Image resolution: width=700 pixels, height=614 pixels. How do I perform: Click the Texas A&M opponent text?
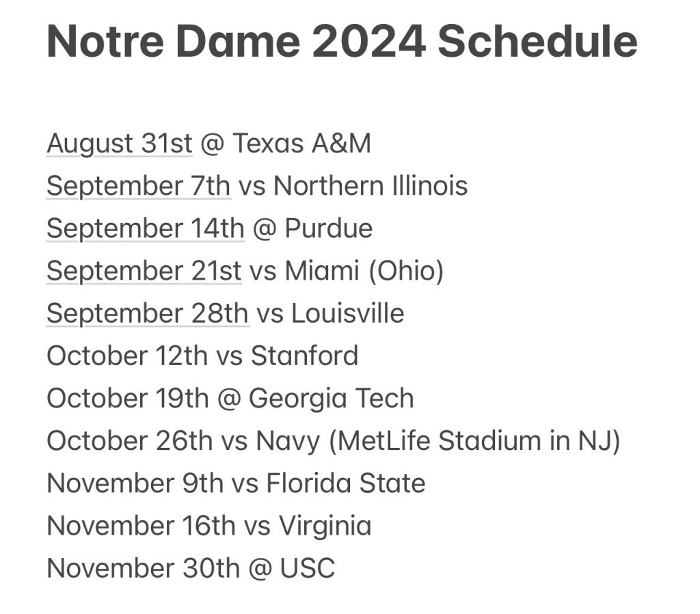[x=301, y=144]
